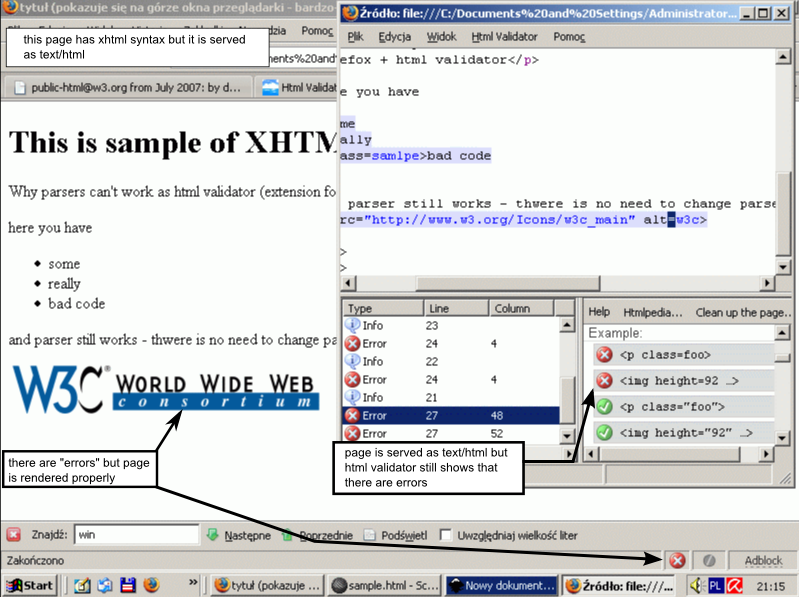Click source view horizontal scrollbar thumb

508,283
